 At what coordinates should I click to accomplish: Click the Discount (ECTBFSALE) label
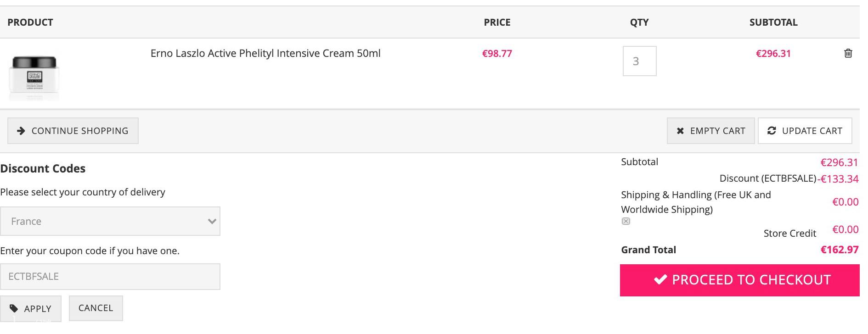click(x=768, y=178)
